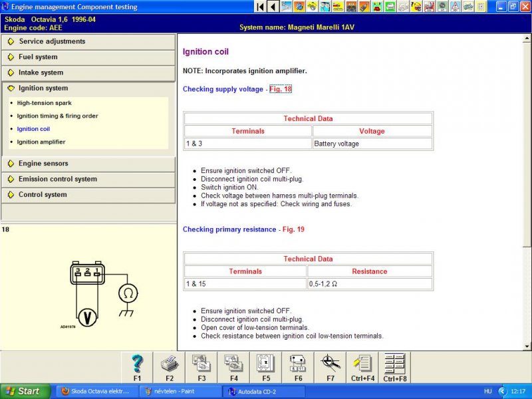This screenshot has height=399, width=532.
Task: Click the Ctrl+F4 notes with highlighter icon
Action: coord(362,367)
